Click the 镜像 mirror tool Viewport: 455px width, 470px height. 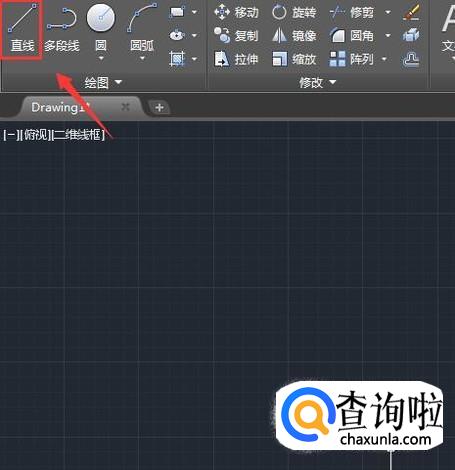tap(294, 35)
